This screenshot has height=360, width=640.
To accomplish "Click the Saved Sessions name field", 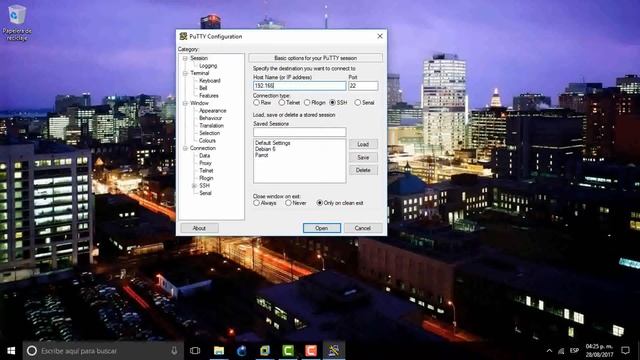I will click(299, 132).
